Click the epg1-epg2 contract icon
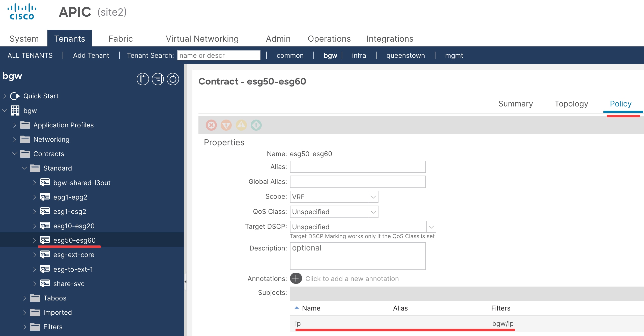This screenshot has height=336, width=644. (x=45, y=197)
